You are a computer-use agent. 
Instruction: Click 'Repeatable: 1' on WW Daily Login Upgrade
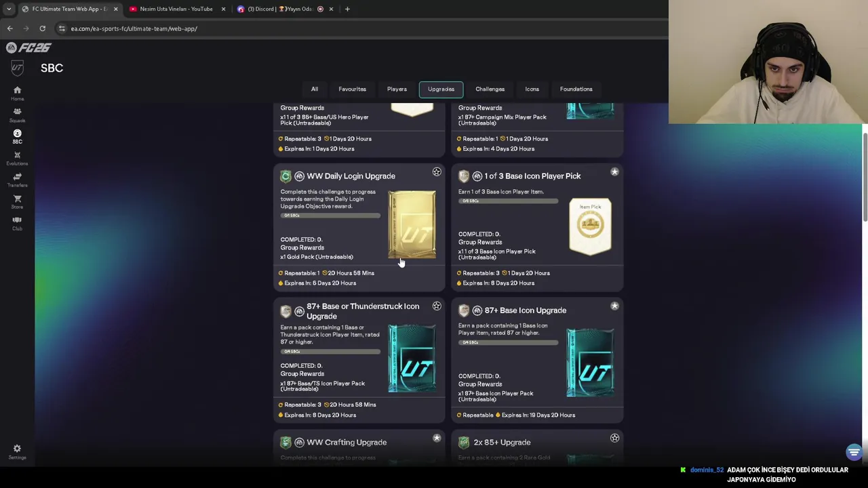300,273
